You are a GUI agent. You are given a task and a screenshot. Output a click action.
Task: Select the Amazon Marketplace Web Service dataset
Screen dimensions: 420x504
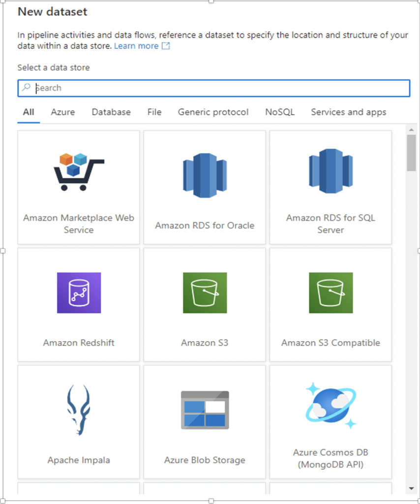click(78, 187)
